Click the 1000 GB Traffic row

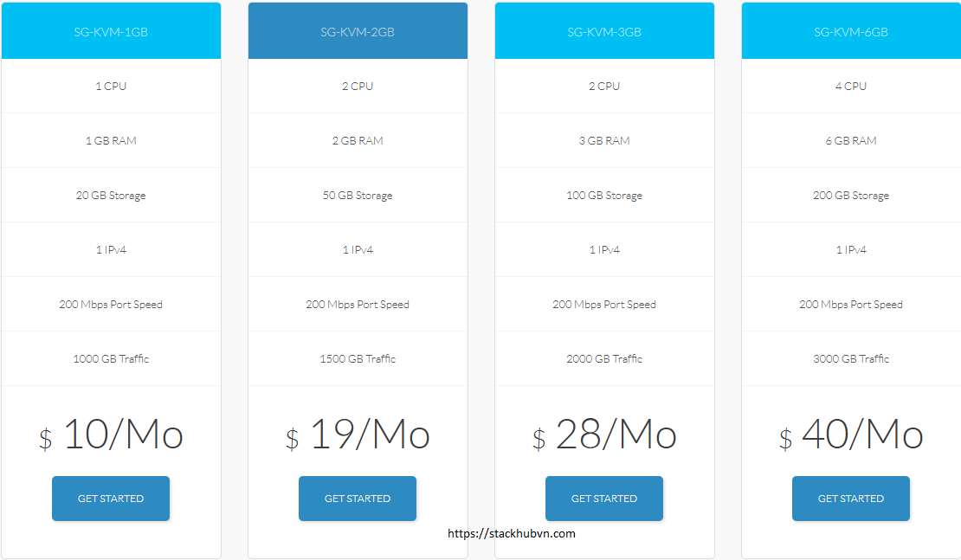(111, 359)
